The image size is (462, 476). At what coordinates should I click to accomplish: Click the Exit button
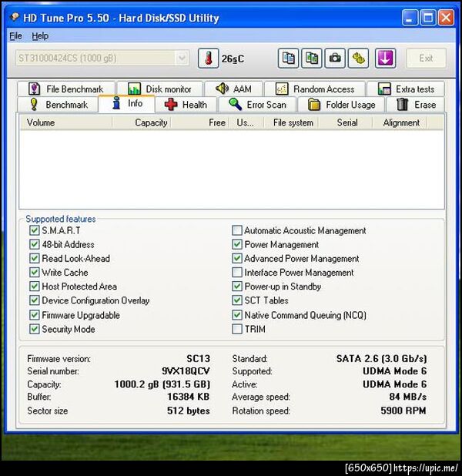[426, 58]
